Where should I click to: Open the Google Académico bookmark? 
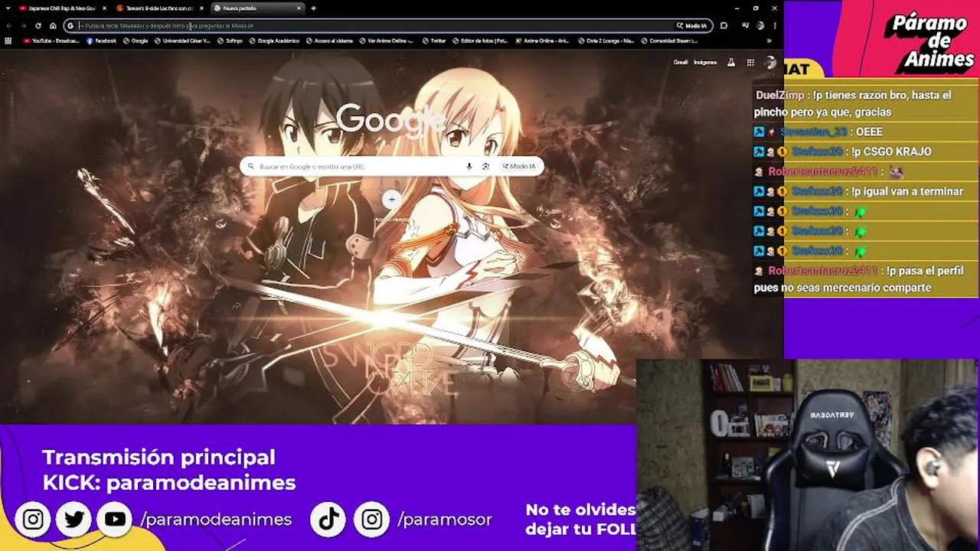tap(275, 41)
